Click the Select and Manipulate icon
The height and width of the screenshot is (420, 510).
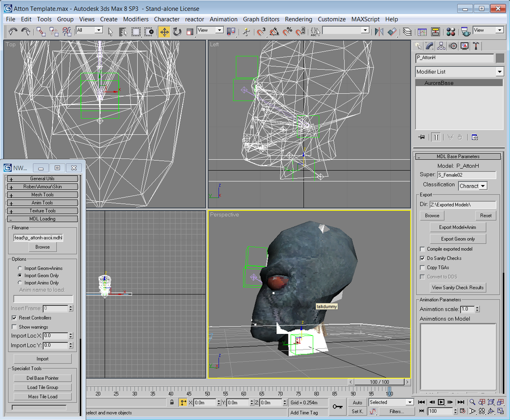pos(247,31)
